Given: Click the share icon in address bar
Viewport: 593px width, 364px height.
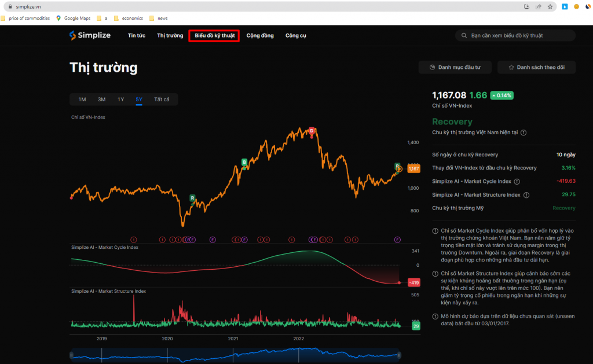Looking at the screenshot, I should [x=538, y=6].
